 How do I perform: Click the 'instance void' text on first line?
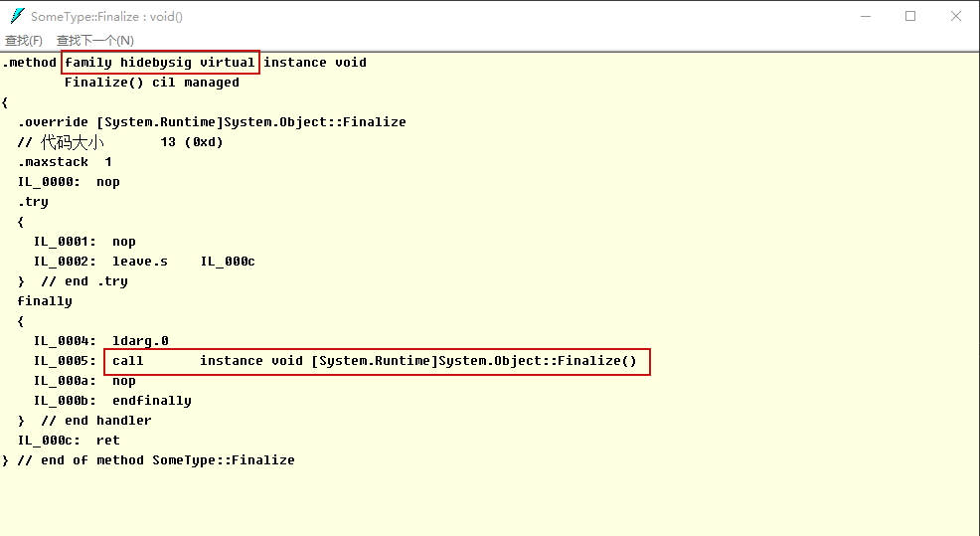[x=315, y=63]
